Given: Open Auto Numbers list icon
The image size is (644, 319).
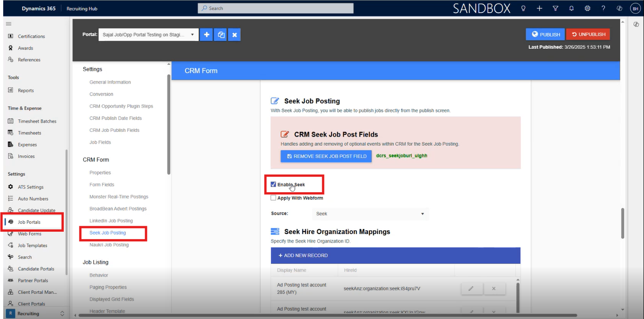Looking at the screenshot, I should click(x=11, y=199).
